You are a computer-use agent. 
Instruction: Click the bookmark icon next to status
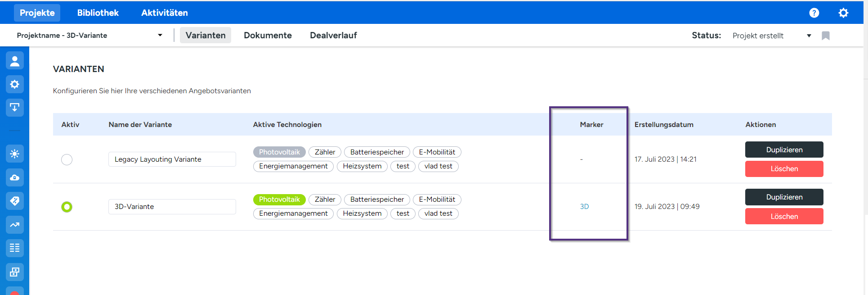point(825,36)
